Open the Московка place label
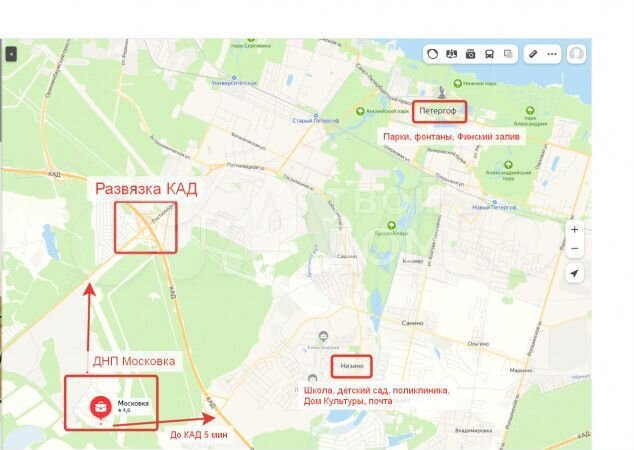 [x=133, y=404]
